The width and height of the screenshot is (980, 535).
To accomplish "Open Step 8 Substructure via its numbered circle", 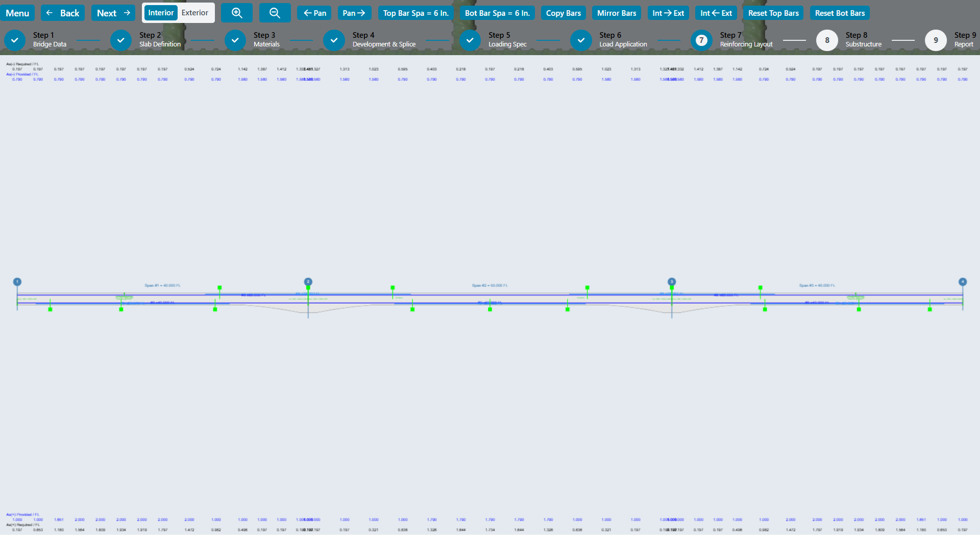I will [x=827, y=40].
